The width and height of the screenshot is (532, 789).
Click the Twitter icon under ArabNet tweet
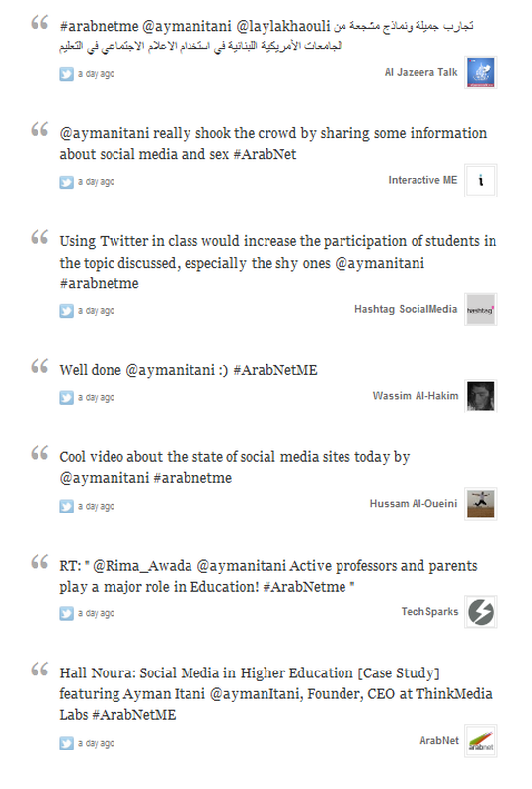pyautogui.click(x=66, y=743)
